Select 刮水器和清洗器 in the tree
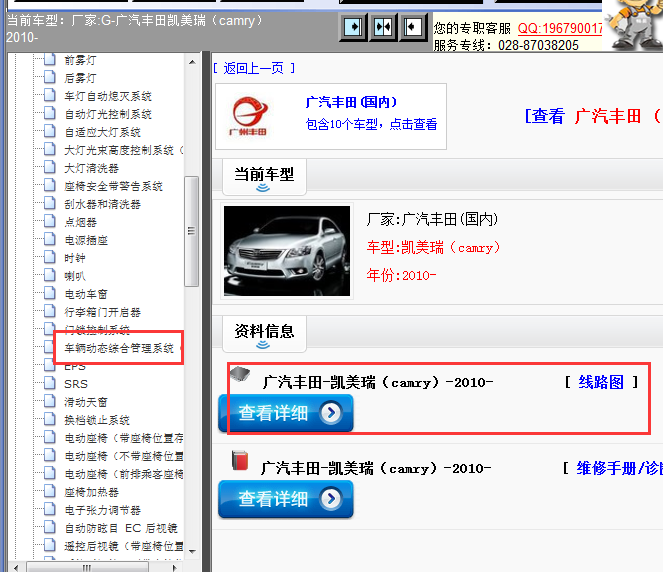The image size is (663, 572). coord(102,204)
